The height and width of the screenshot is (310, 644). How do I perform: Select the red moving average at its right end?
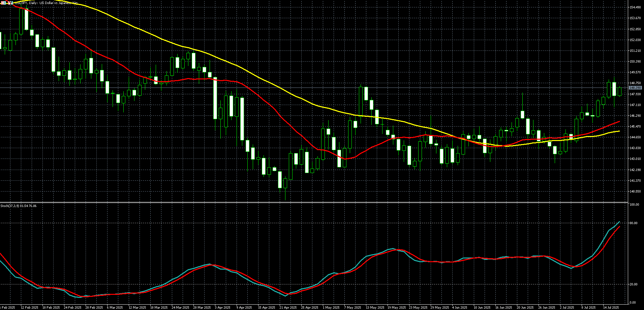tap(619, 122)
